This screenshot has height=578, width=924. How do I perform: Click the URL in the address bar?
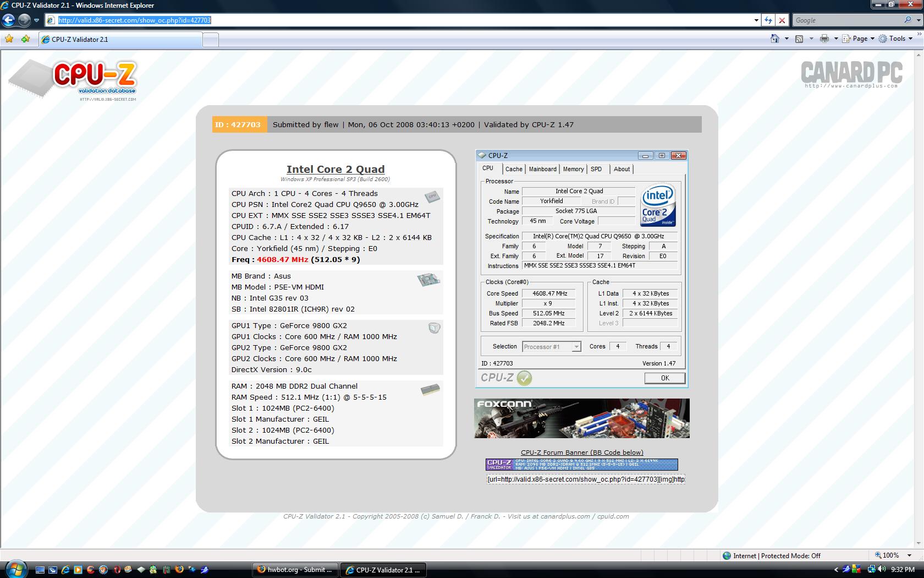134,20
